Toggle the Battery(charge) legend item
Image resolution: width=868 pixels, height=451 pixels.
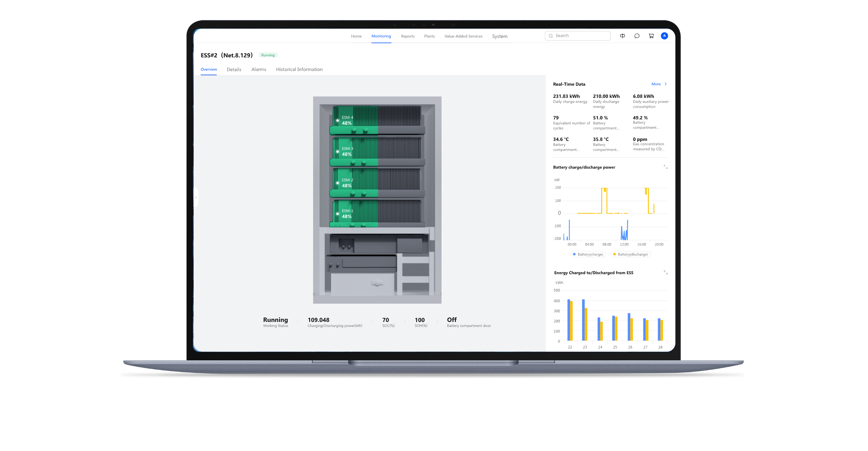pyautogui.click(x=588, y=254)
